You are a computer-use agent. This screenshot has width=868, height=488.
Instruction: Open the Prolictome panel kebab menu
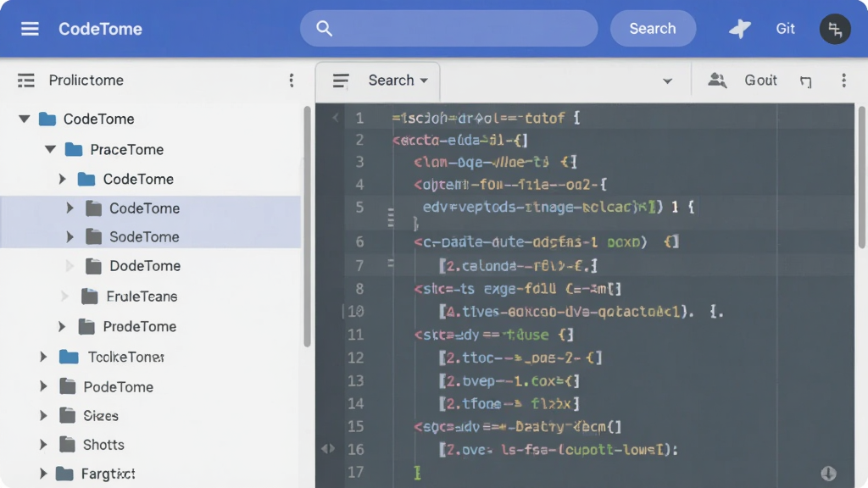tap(292, 80)
